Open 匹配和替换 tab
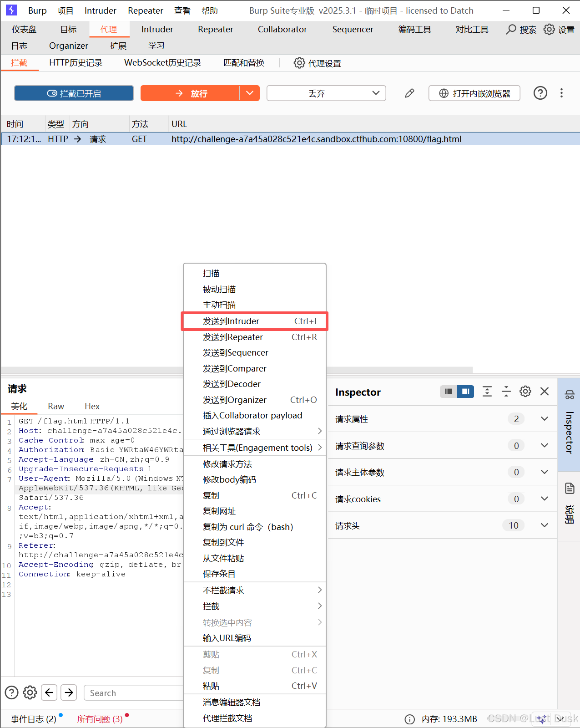580x728 pixels. coord(244,63)
